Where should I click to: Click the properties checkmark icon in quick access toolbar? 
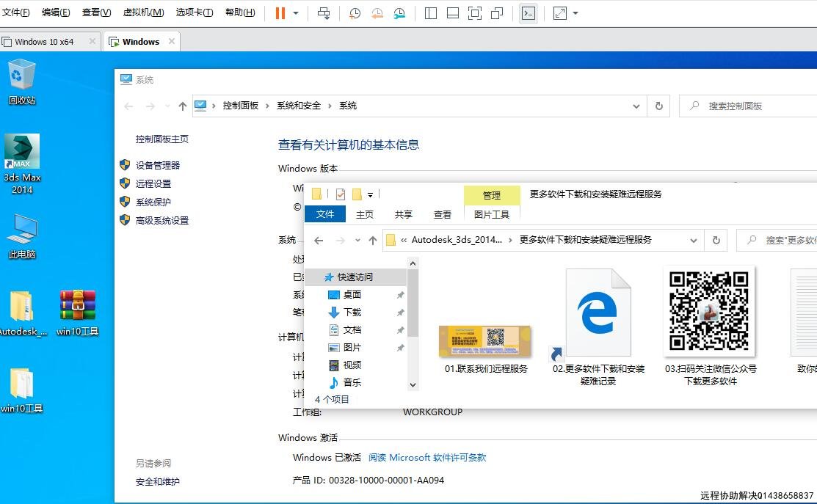pyautogui.click(x=341, y=194)
